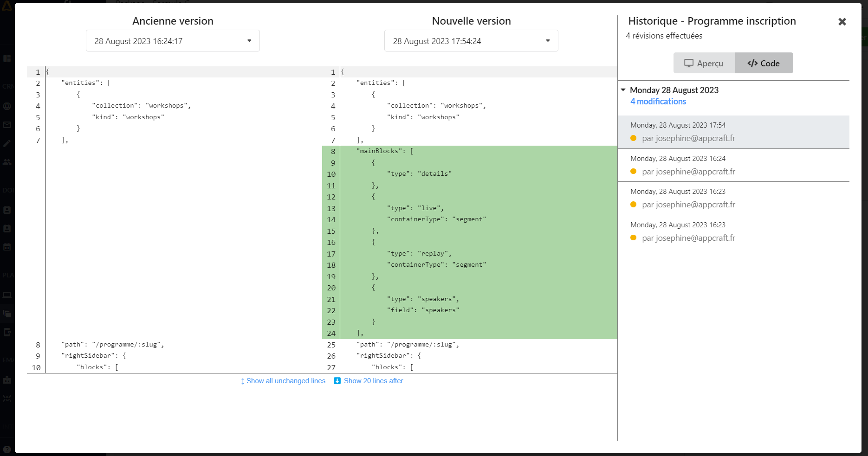Click the down-arrow icon before Show 20 lines

337,381
